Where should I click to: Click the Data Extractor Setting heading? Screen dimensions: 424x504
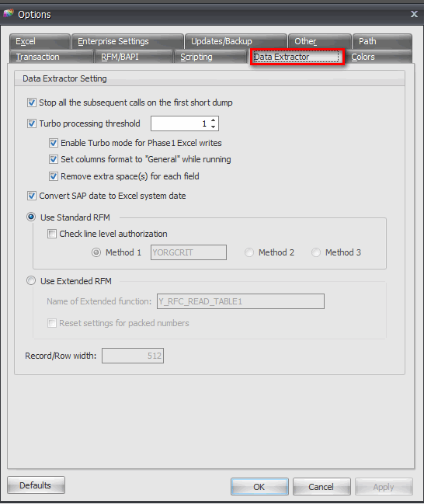(x=64, y=78)
